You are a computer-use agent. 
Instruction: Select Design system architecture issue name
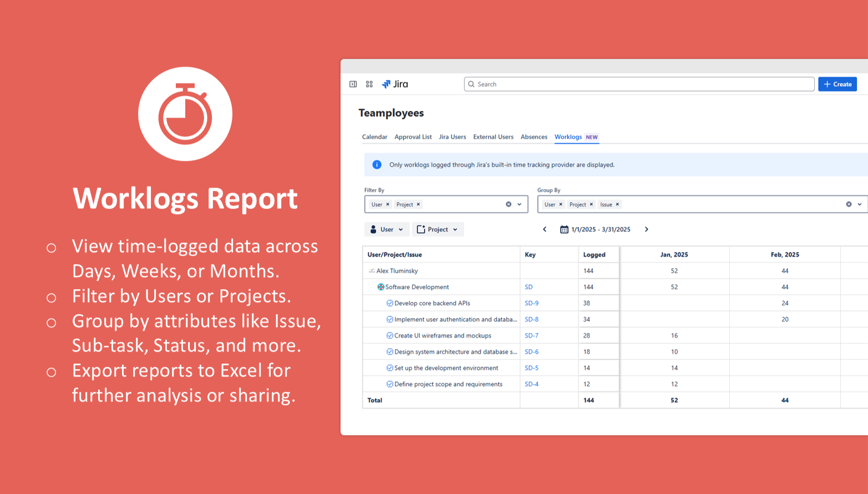[456, 352]
